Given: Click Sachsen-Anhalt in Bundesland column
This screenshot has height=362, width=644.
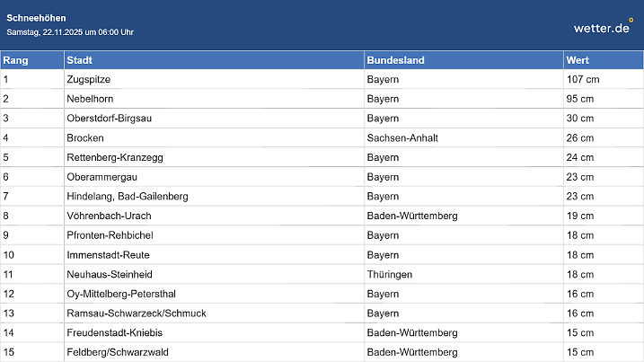Looking at the screenshot, I should [402, 138].
